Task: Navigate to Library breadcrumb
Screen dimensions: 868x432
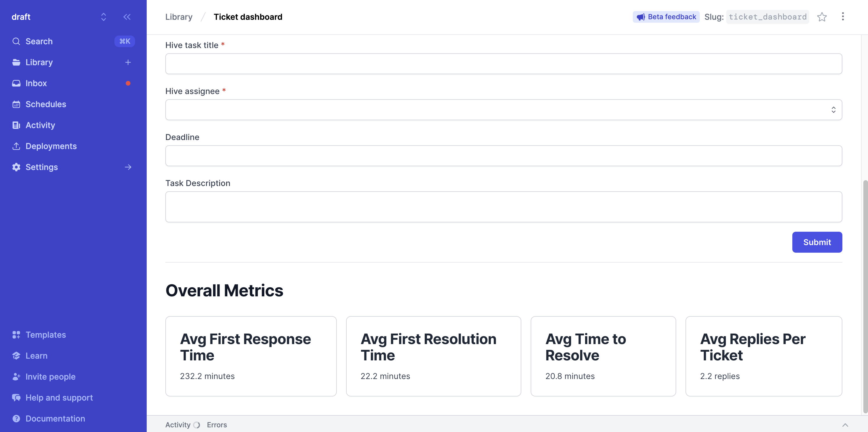Action: [179, 17]
